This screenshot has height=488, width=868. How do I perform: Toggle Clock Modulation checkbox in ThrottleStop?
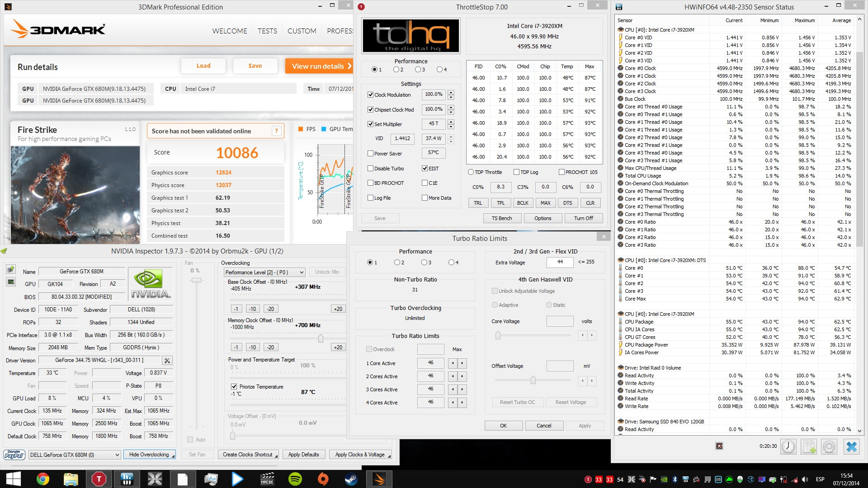pos(370,95)
